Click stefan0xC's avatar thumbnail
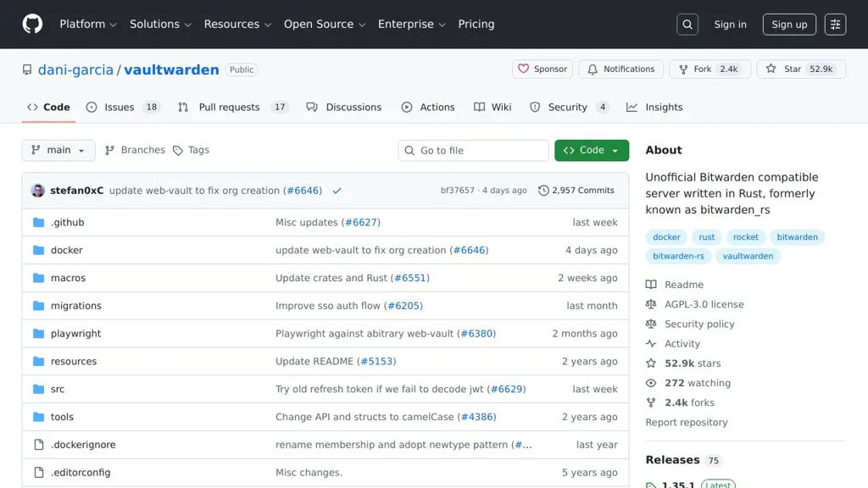 point(38,191)
